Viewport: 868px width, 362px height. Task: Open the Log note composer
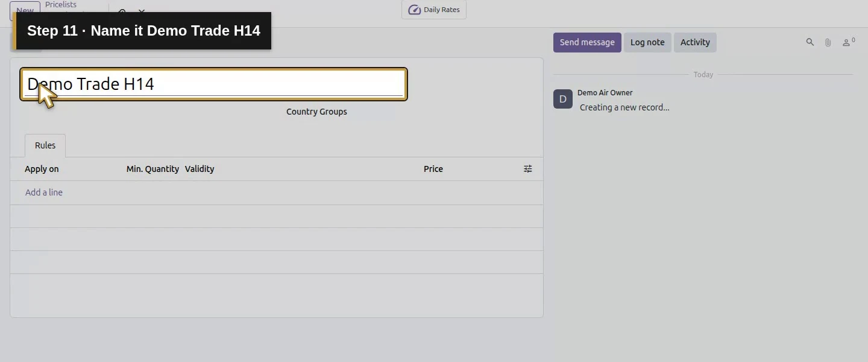click(647, 42)
